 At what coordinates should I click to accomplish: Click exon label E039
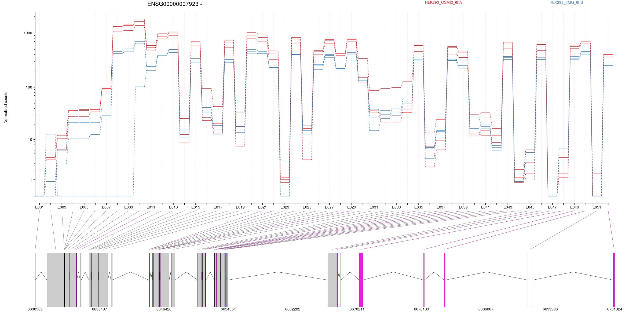[x=463, y=207]
